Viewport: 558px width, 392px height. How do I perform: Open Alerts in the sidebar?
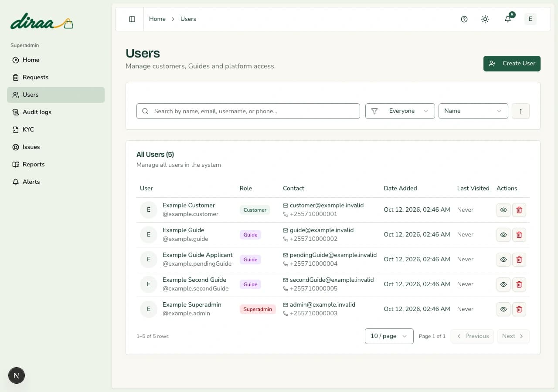(56, 182)
